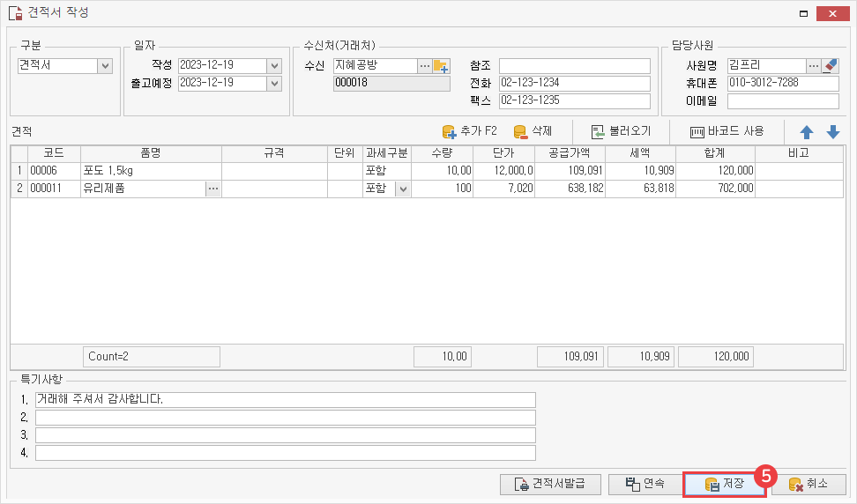
Task: Click 특기사항 line 4 empty field
Action: 286,453
